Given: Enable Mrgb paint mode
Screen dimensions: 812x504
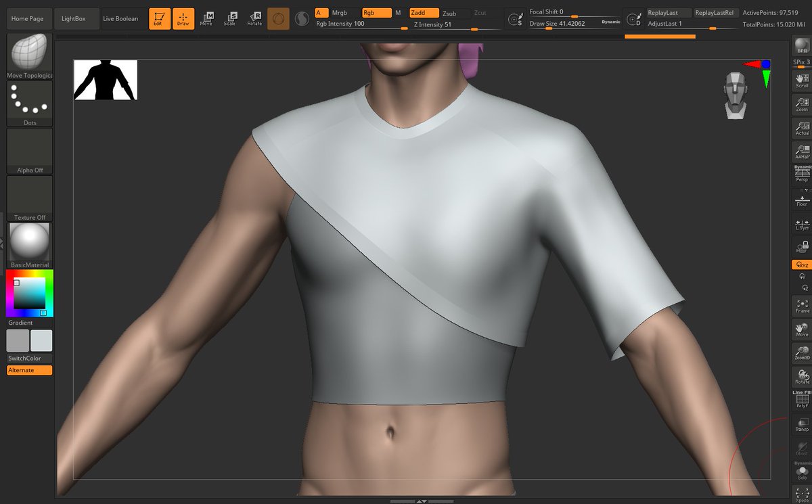Looking at the screenshot, I should click(345, 13).
